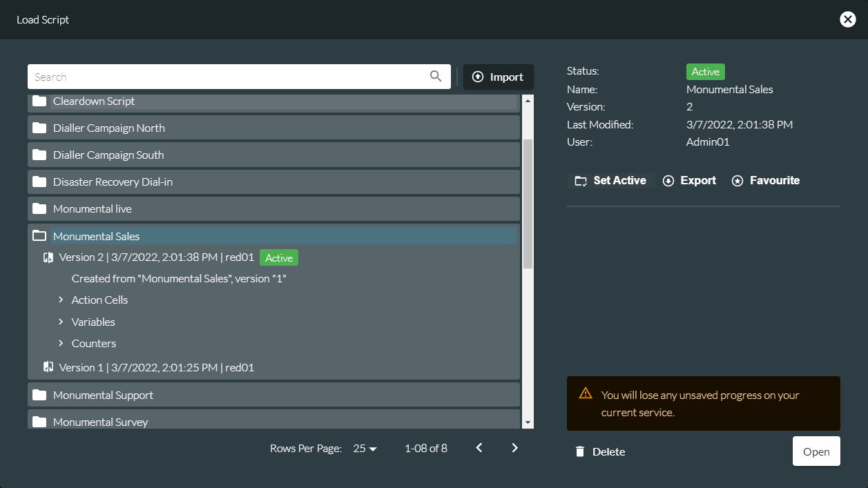The image size is (868, 488).
Task: Click the scrollbar down arrow
Action: 528,422
